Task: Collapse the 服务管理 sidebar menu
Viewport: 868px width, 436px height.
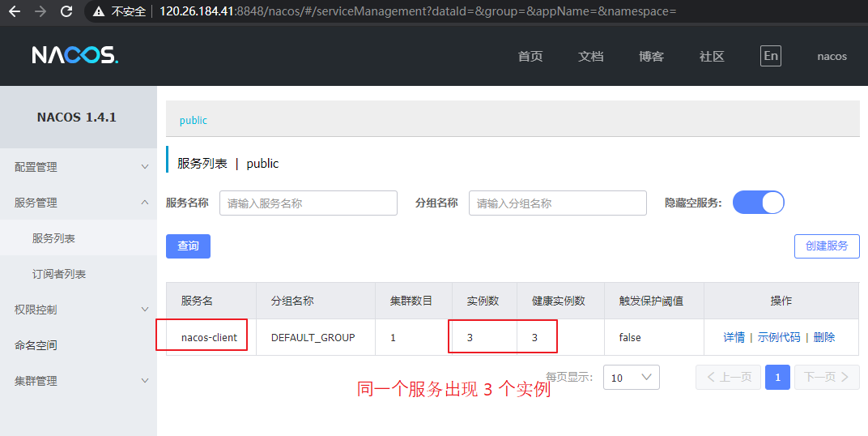Action: tap(79, 203)
